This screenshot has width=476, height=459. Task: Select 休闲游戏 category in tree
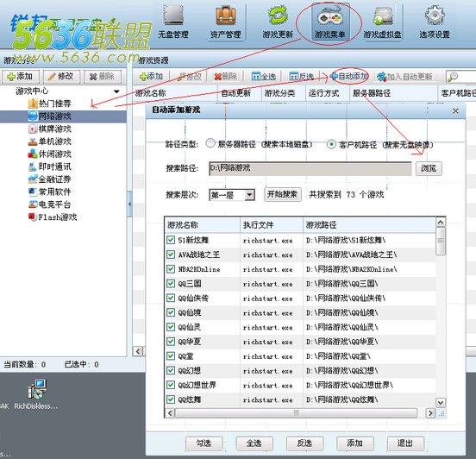(49, 154)
